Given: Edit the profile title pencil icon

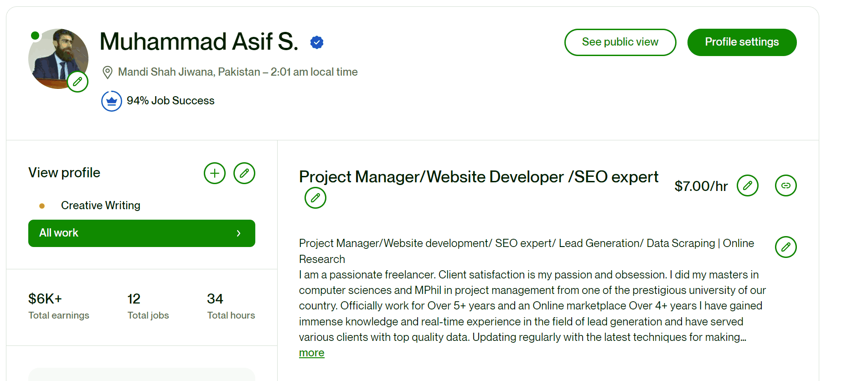Looking at the screenshot, I should coord(315,198).
